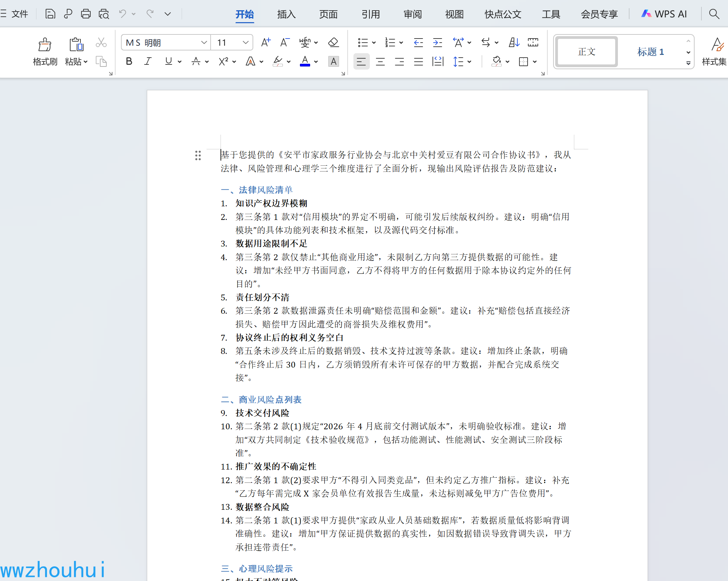Expand the line spacing dropdown arrow
728x581 pixels.
[469, 62]
